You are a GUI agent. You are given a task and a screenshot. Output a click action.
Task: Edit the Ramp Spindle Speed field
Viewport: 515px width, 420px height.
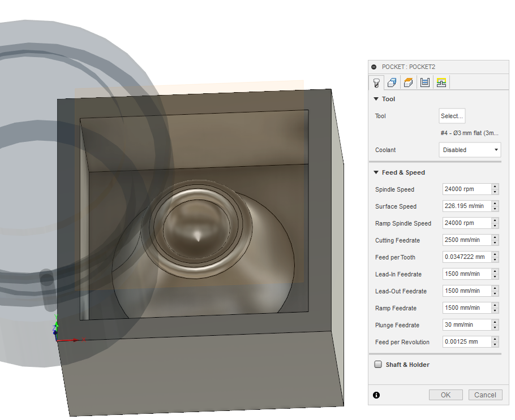(x=467, y=223)
